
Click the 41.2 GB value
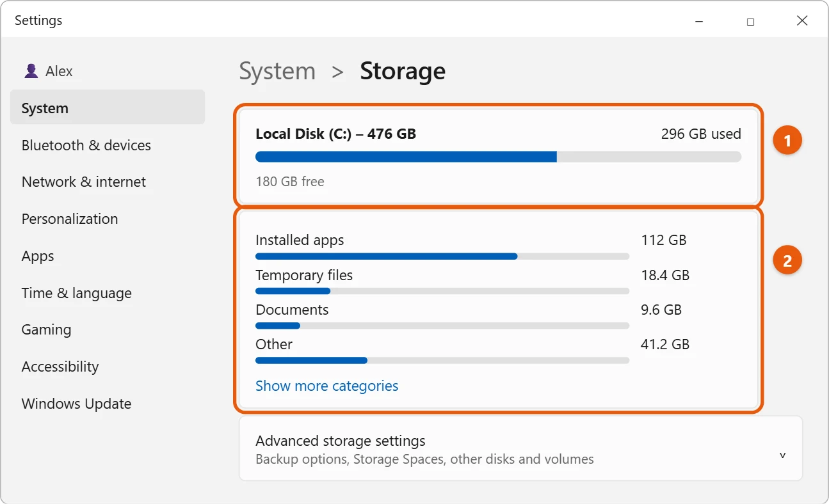point(665,345)
